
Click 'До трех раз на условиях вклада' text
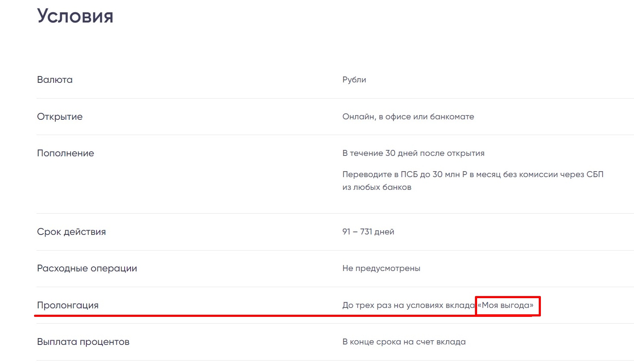[x=409, y=305]
